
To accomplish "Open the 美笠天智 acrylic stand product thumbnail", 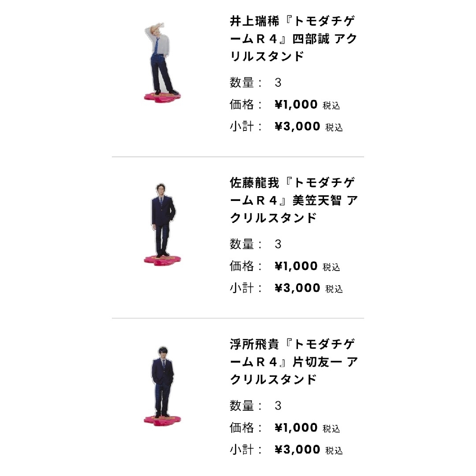I will point(162,224).
